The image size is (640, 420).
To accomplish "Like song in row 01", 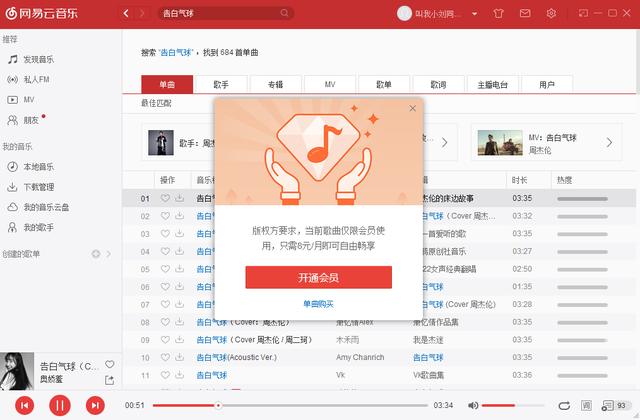I will click(x=165, y=198).
